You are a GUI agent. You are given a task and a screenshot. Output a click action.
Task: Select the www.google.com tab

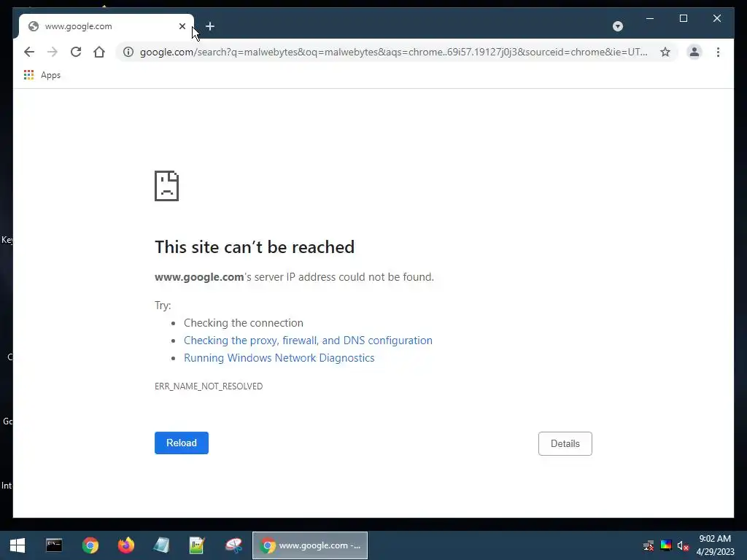[x=106, y=26]
